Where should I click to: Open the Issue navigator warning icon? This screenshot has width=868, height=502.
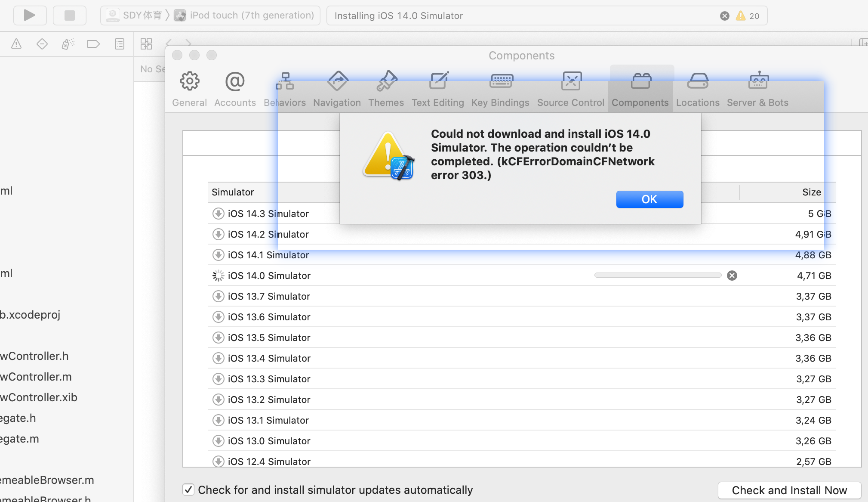click(16, 44)
